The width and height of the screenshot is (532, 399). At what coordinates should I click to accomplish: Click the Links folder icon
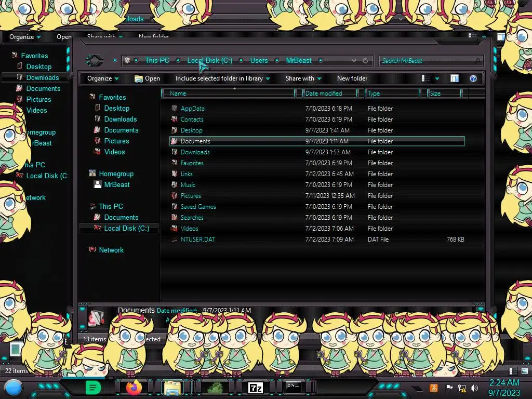pos(175,174)
